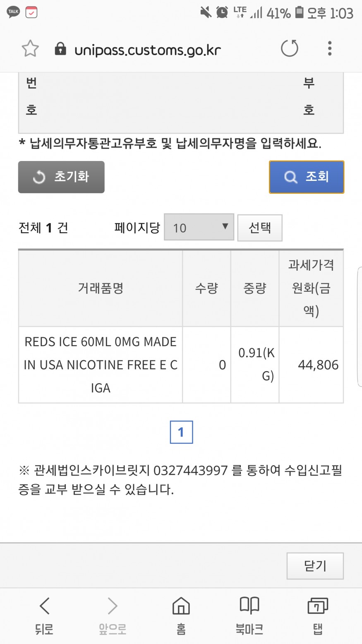Tap the calendar notification icon
This screenshot has height=644, width=362.
coord(31,12)
